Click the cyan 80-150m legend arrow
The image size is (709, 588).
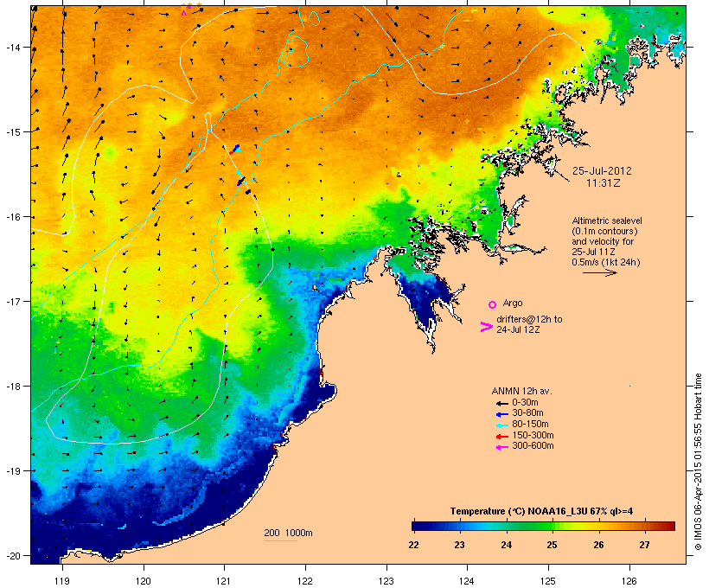click(501, 425)
